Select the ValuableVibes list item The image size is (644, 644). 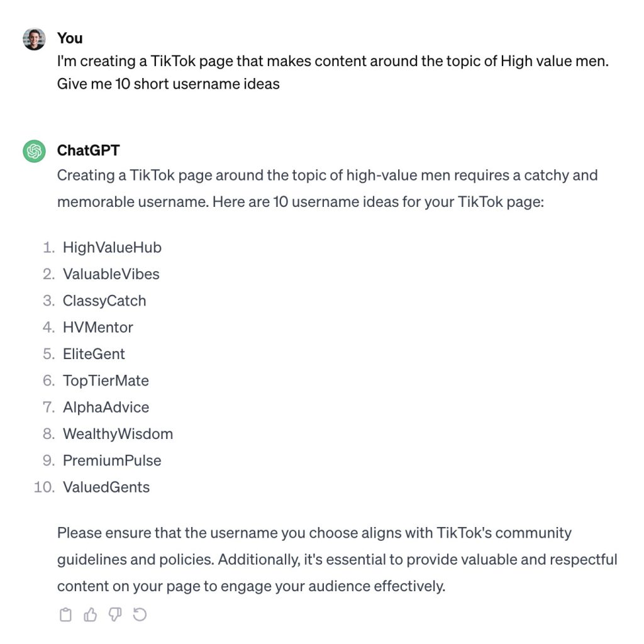111,274
